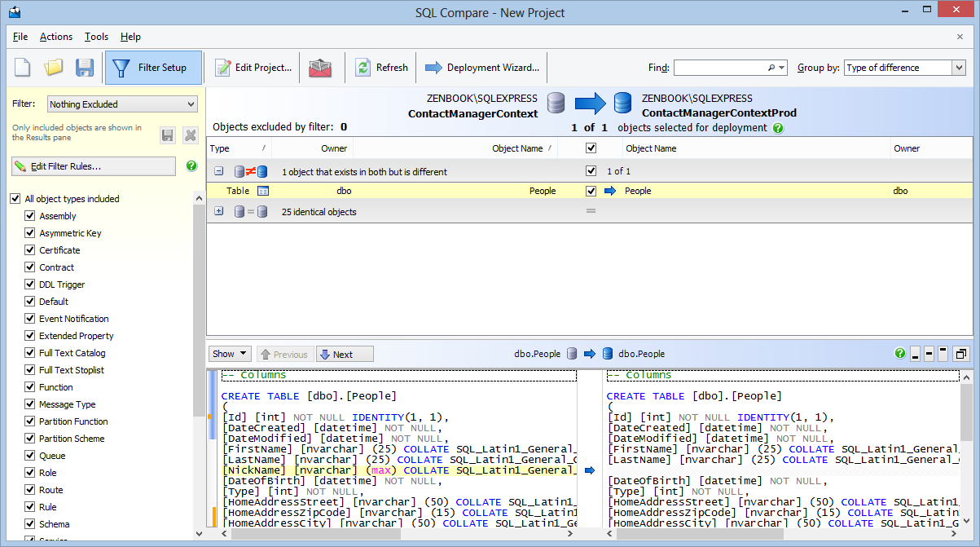Click the email/send snapshot toolbar icon
Viewport: 980px width, 547px height.
[x=320, y=68]
